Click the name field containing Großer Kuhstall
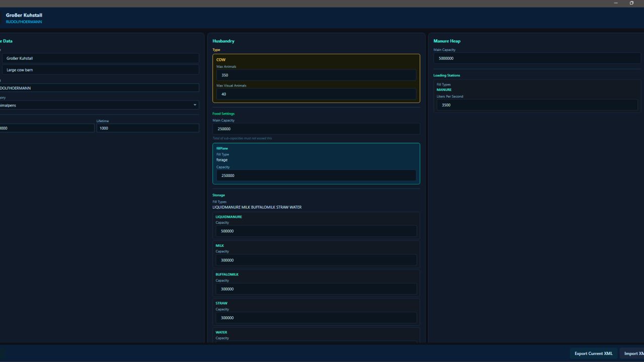 coord(101,58)
